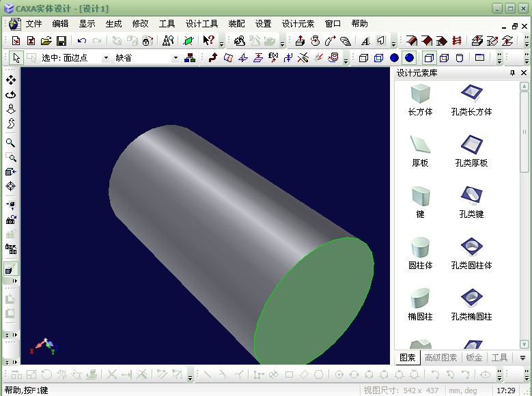Select the 厚板 element
The image size is (532, 396).
pyautogui.click(x=421, y=151)
